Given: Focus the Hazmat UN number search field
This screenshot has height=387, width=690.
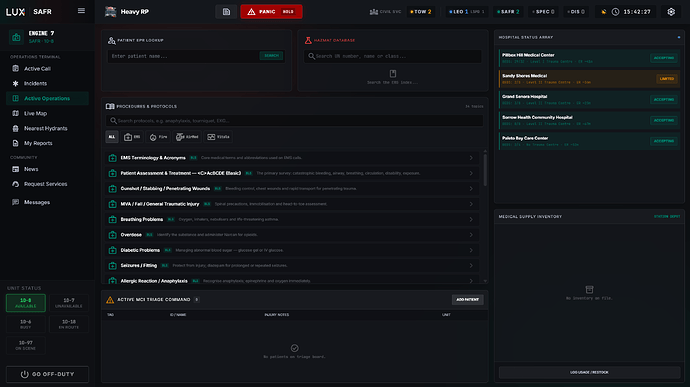Looking at the screenshot, I should (x=393, y=56).
